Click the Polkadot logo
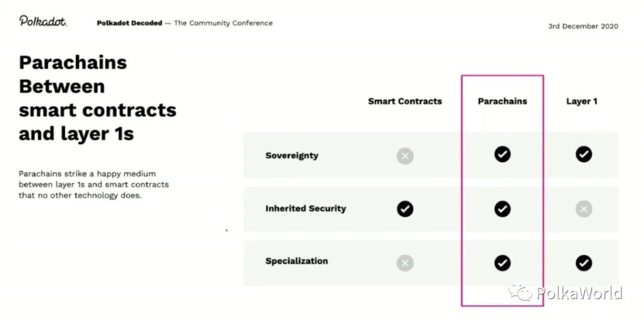Viewport: 644px width, 320px height. [x=43, y=21]
